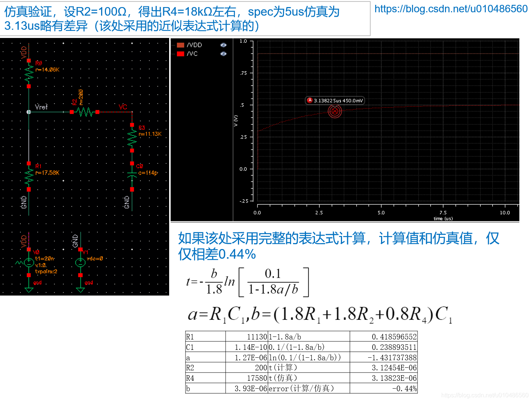Click the 10.0 tick on time axis
The height and width of the screenshot is (402, 532).
coord(505,213)
